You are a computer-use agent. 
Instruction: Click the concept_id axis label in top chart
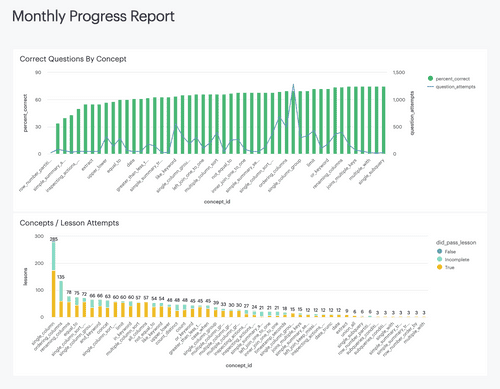coord(217,202)
